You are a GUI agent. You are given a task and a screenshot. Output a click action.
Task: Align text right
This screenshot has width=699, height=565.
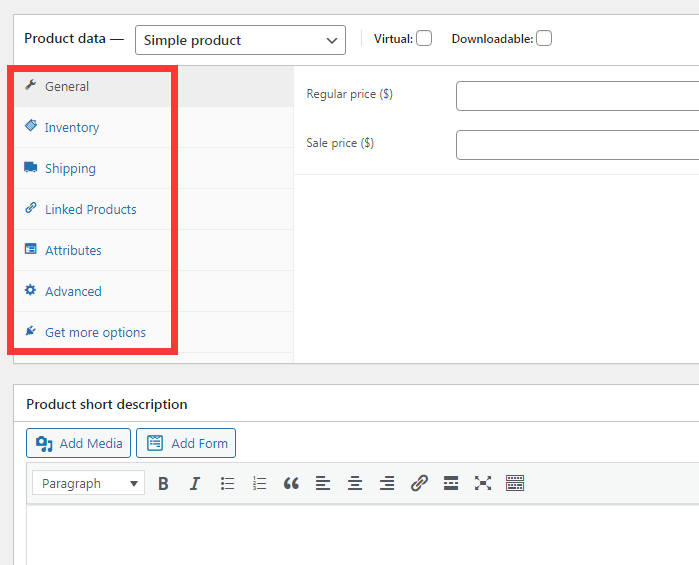coord(387,483)
